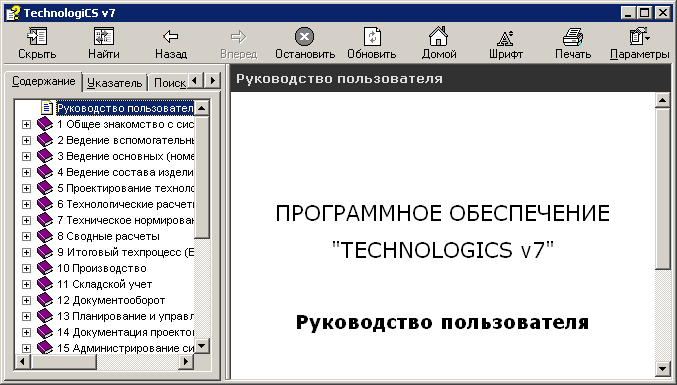Click the book icon of 4 Ведение состава
The height and width of the screenshot is (385, 677).
pos(44,172)
